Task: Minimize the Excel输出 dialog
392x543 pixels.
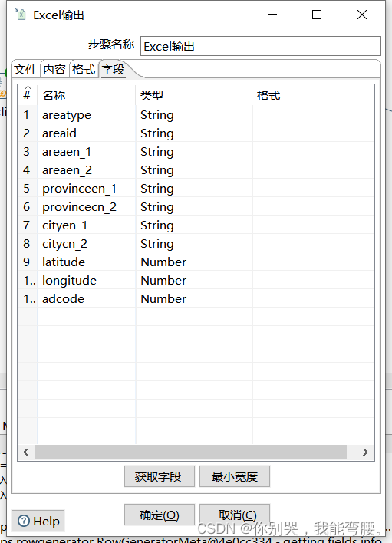Action: click(x=272, y=15)
